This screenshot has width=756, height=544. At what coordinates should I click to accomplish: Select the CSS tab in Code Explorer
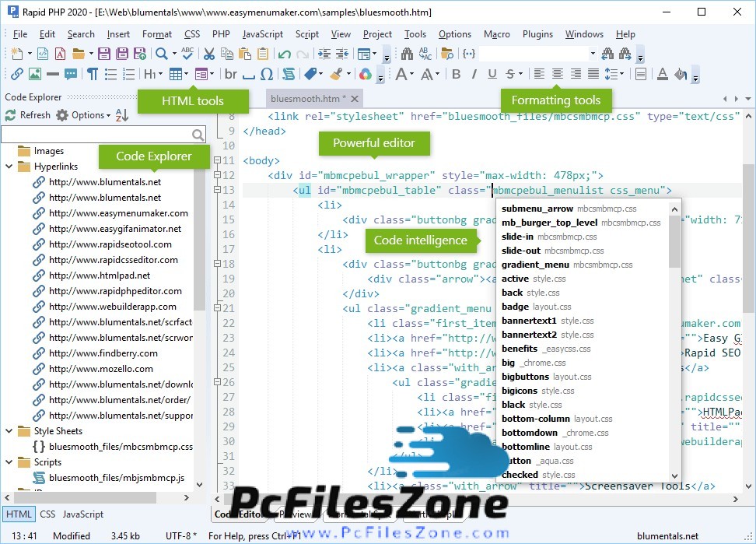click(x=47, y=514)
